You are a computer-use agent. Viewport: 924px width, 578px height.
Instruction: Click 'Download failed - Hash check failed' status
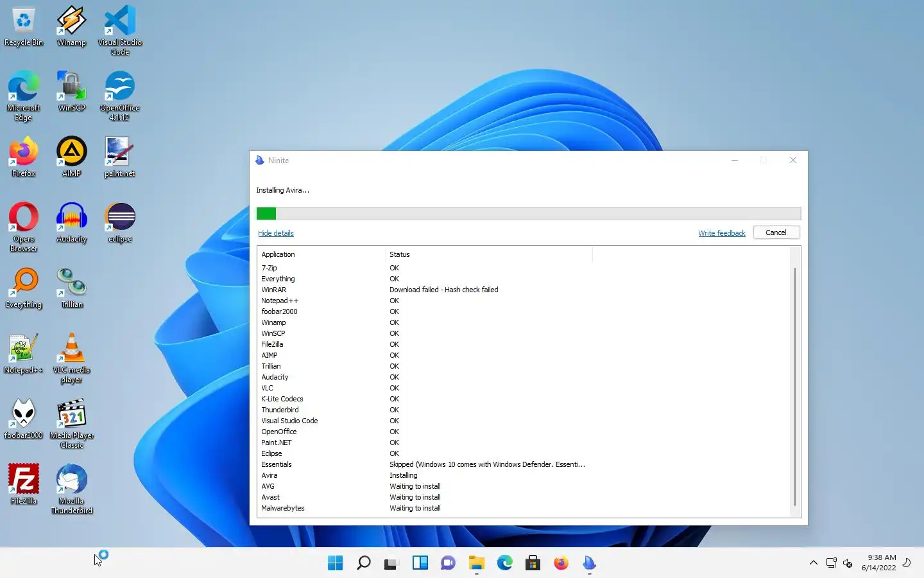[443, 290]
